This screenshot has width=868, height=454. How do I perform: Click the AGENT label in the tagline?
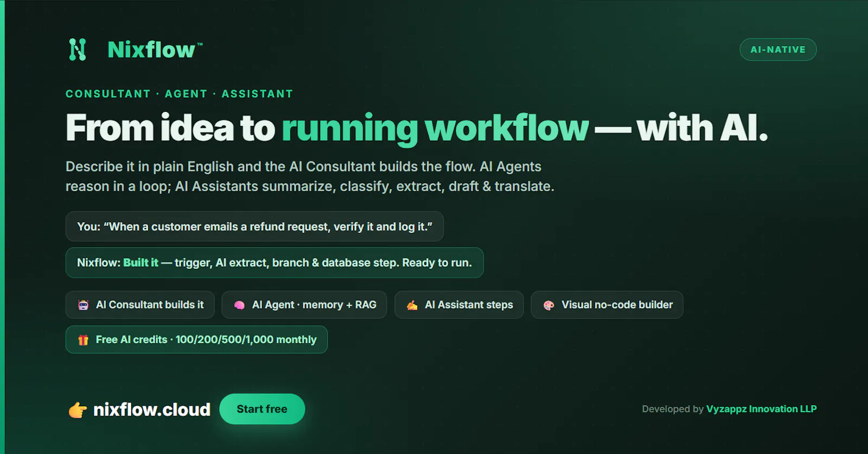coord(186,94)
